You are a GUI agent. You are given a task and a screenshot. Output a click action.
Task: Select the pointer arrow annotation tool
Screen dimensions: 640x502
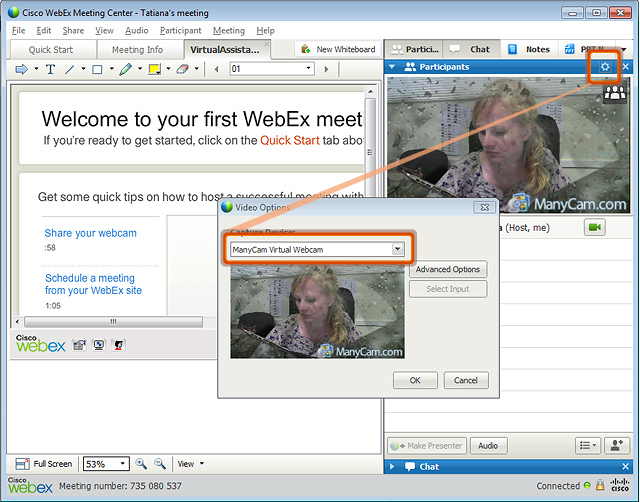tap(21, 69)
